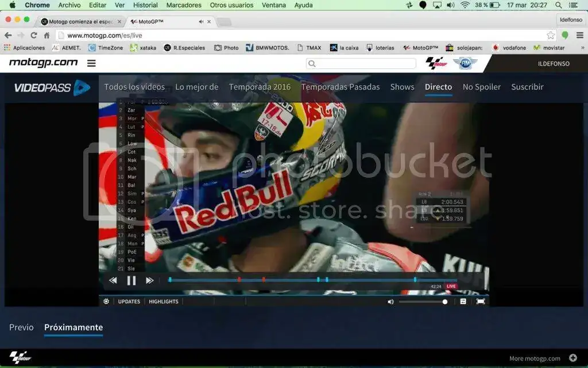Image resolution: width=588 pixels, height=368 pixels.
Task: Open motogp.com hamburger menu
Action: point(91,63)
